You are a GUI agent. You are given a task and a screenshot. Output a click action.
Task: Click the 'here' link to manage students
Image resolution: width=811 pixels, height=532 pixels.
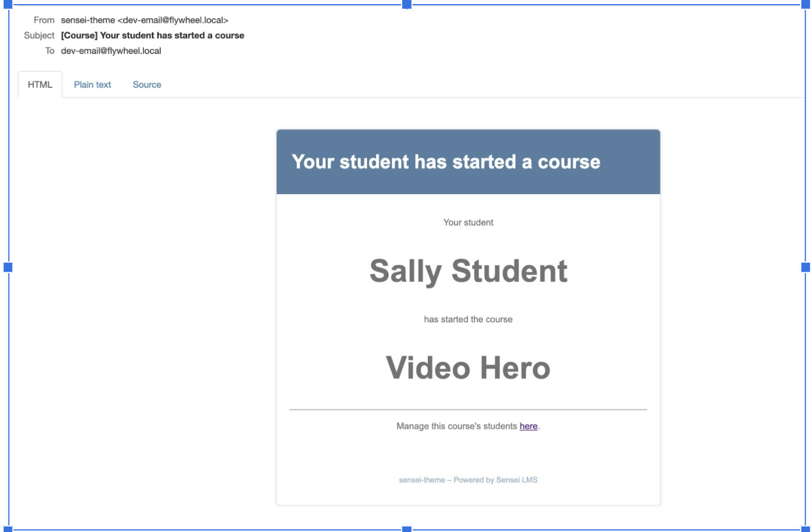[528, 426]
